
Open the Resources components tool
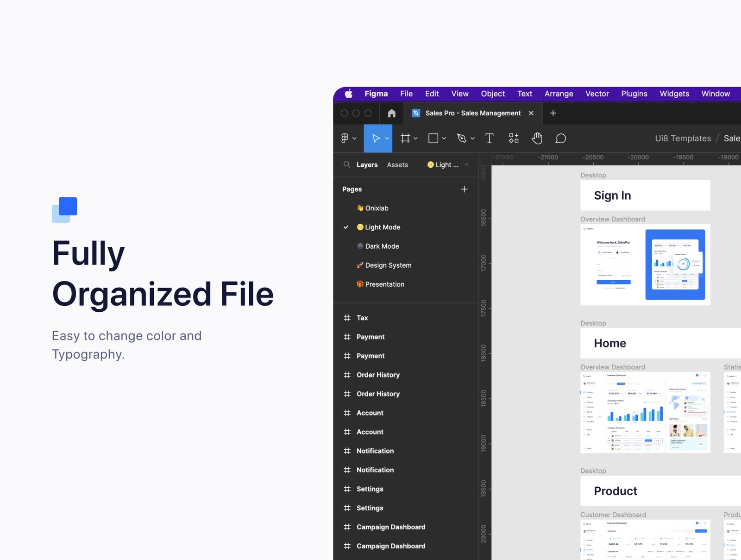click(x=514, y=138)
